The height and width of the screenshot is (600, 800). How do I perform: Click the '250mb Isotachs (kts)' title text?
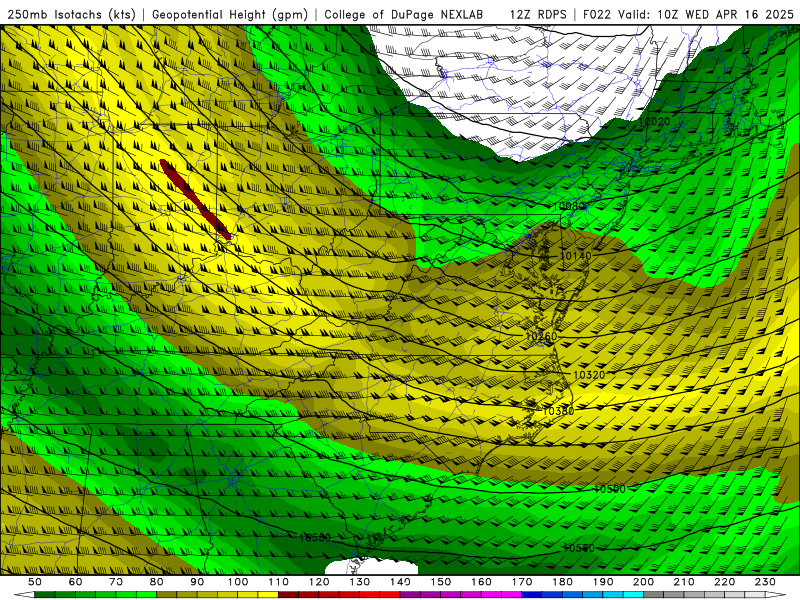(71, 14)
